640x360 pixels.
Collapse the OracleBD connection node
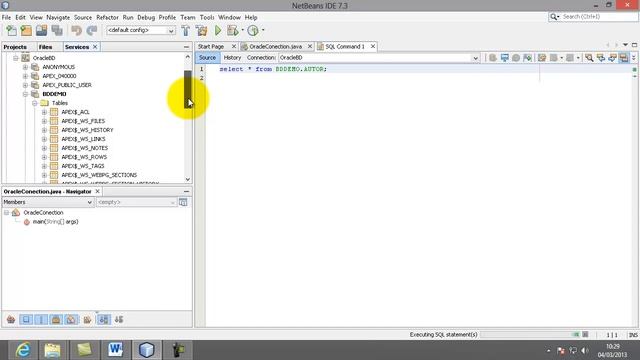(16, 58)
